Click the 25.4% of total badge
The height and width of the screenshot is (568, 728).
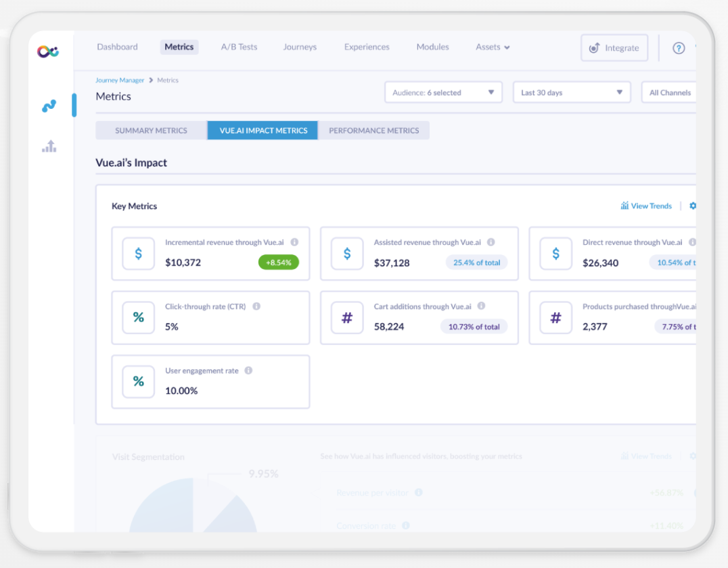[x=477, y=262]
